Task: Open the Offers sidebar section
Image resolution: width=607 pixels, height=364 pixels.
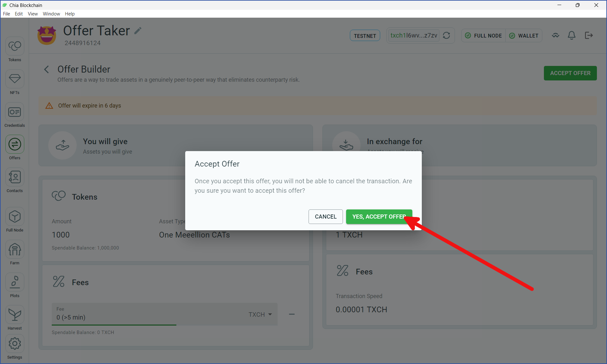Action: point(15,148)
